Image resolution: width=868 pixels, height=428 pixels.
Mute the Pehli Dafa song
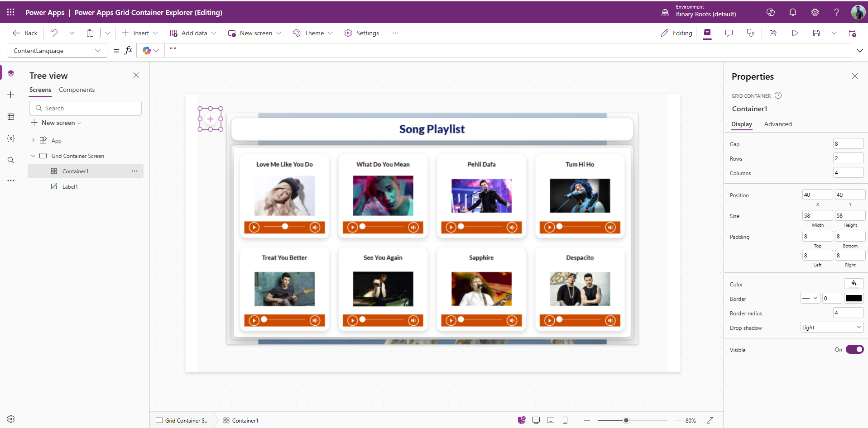(x=512, y=227)
